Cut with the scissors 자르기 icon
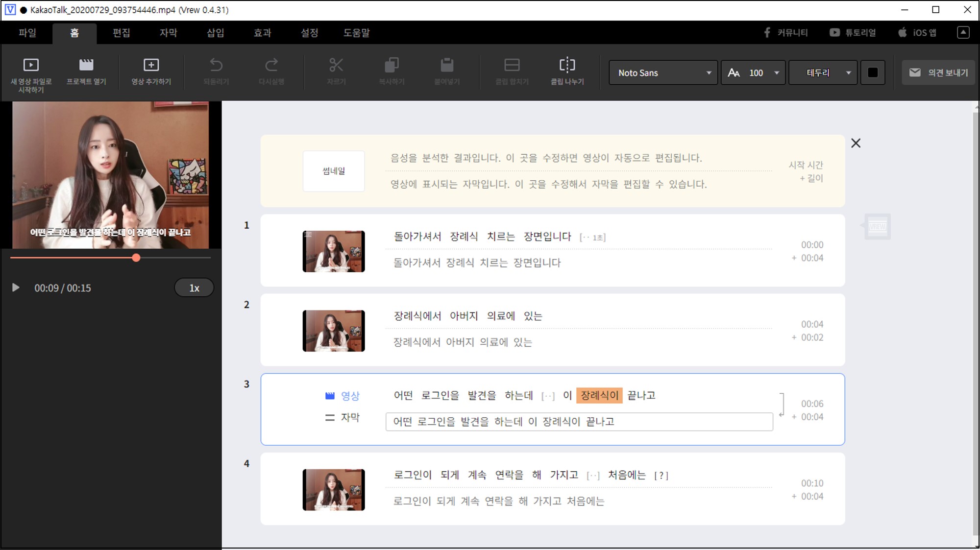Viewport: 980px width, 550px height. click(336, 72)
